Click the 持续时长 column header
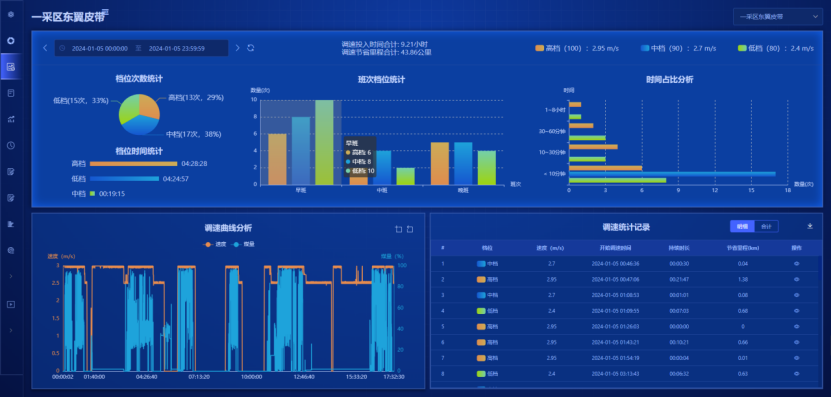 tap(679, 248)
